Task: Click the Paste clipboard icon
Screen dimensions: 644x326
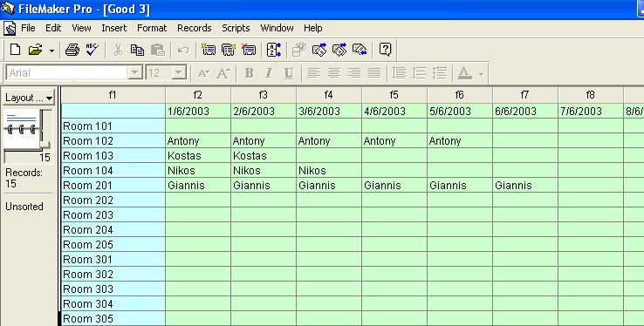Action: click(158, 50)
